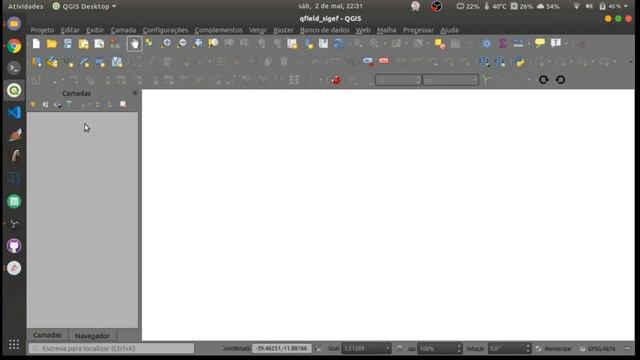Select the Zoom Out magnifier tool
Viewport: 640px width, 360px height.
coord(182,43)
